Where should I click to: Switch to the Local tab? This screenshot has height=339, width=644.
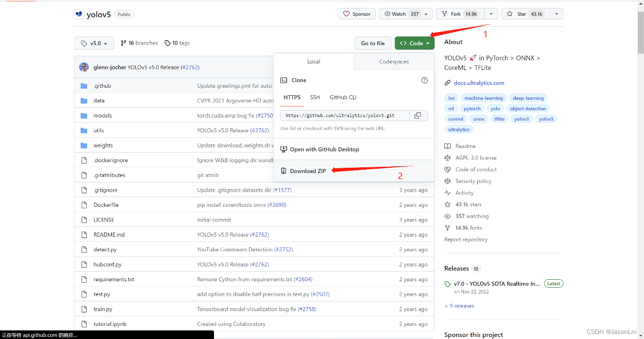point(314,61)
